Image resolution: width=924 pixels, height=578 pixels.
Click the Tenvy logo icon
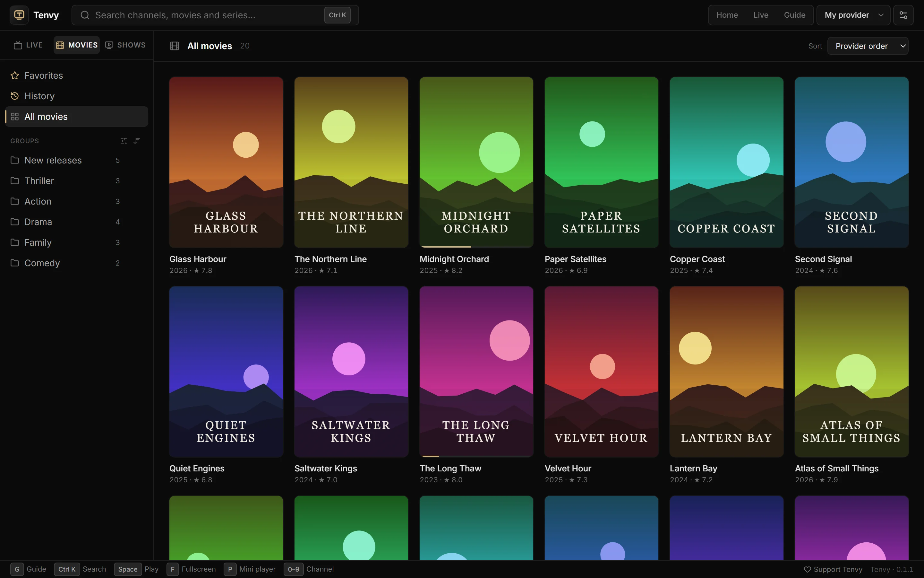pos(19,15)
